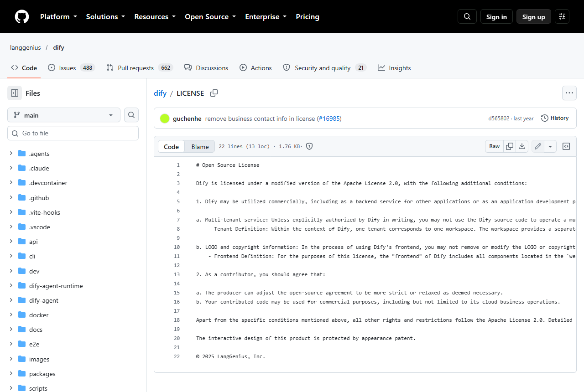Switch to the Blame view
The image size is (584, 392).
[200, 146]
